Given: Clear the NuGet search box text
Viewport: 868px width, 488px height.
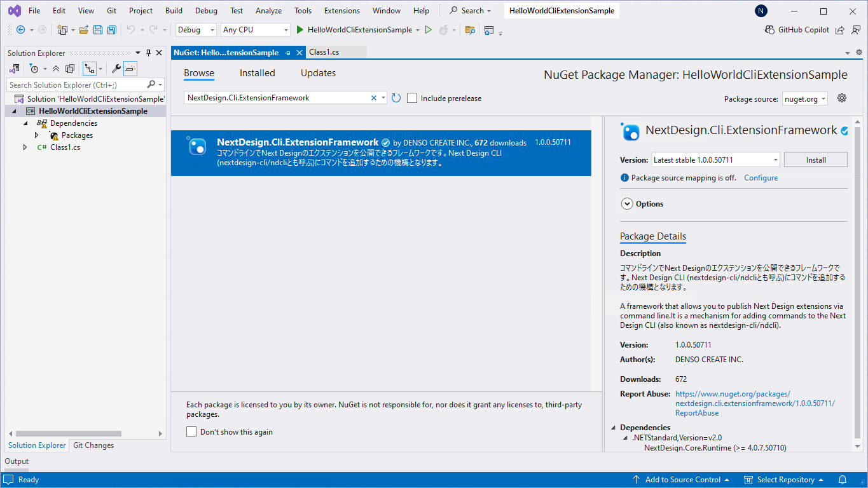Looking at the screenshot, I should (374, 98).
